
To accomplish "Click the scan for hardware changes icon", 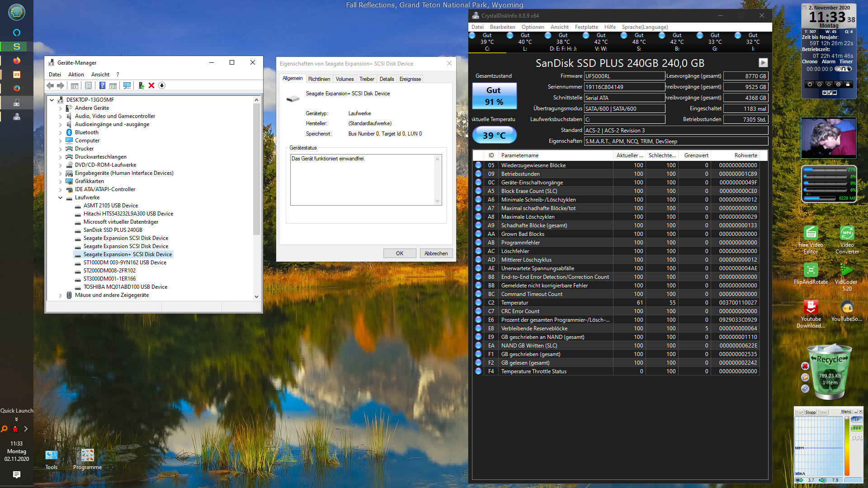I will (127, 85).
